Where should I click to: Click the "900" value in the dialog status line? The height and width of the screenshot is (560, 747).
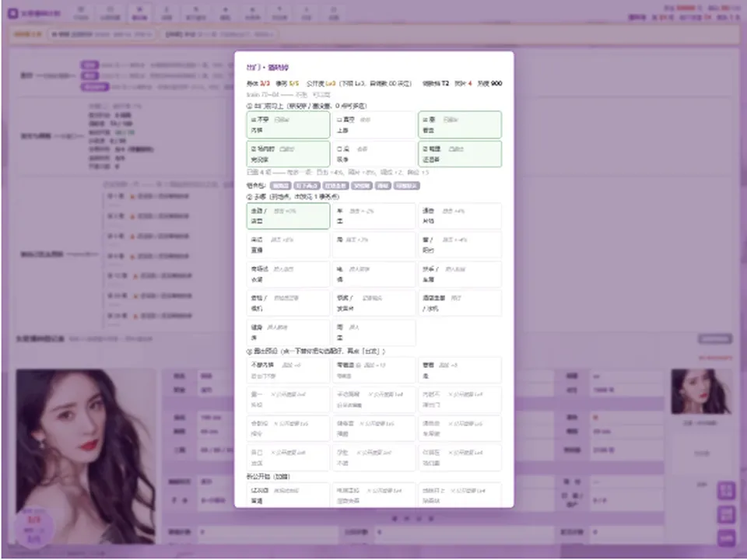coord(496,83)
